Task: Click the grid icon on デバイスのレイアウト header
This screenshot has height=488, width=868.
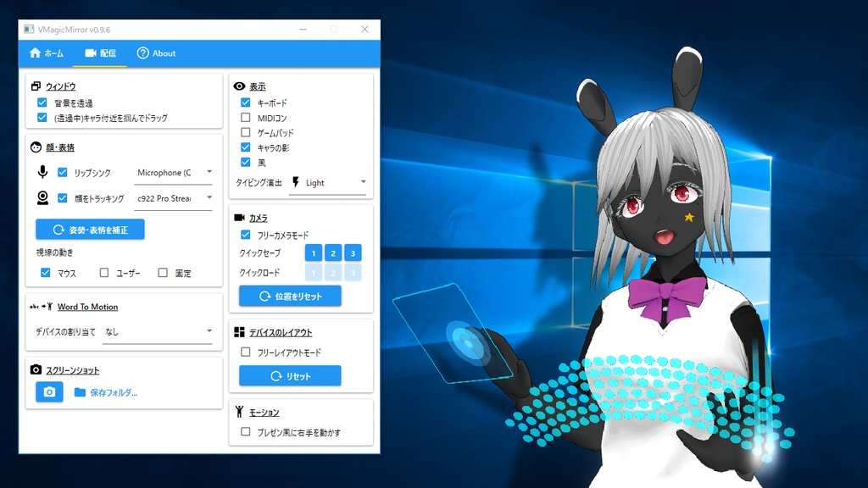Action: (238, 330)
